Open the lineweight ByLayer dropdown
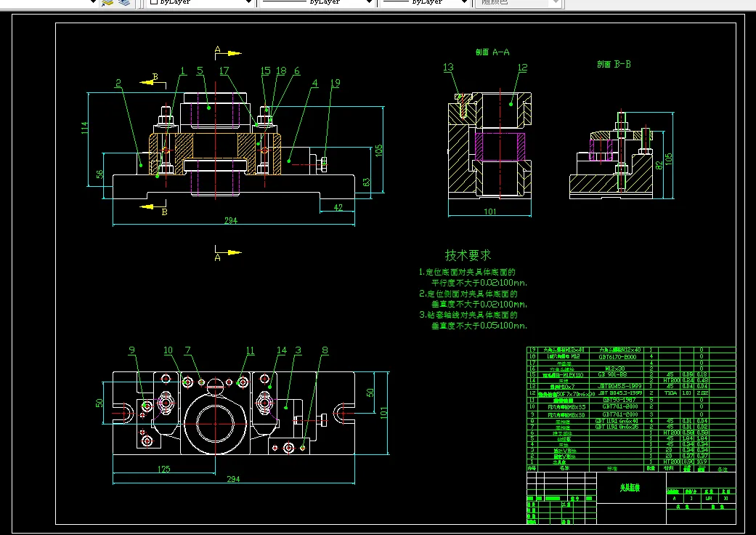The height and width of the screenshot is (535, 756). coord(426,2)
